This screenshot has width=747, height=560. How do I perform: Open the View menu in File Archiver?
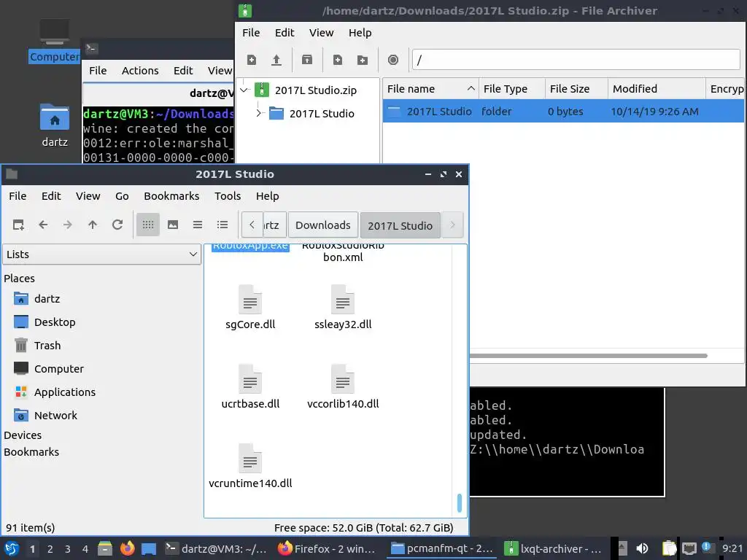click(321, 33)
